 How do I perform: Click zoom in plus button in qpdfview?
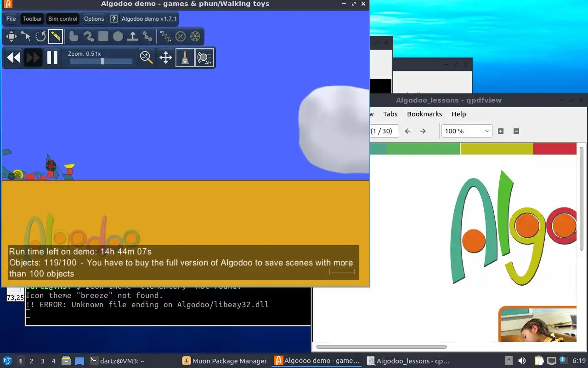[x=501, y=131]
